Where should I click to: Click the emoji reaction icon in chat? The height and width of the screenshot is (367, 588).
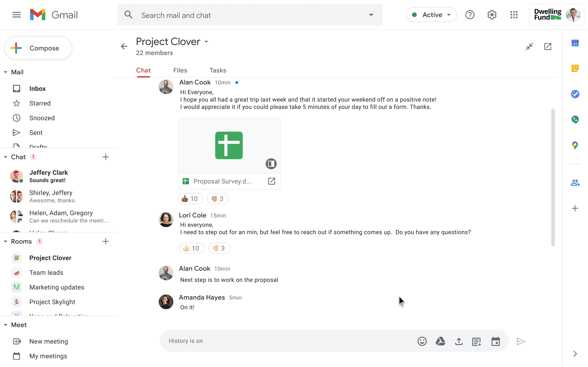(x=422, y=341)
